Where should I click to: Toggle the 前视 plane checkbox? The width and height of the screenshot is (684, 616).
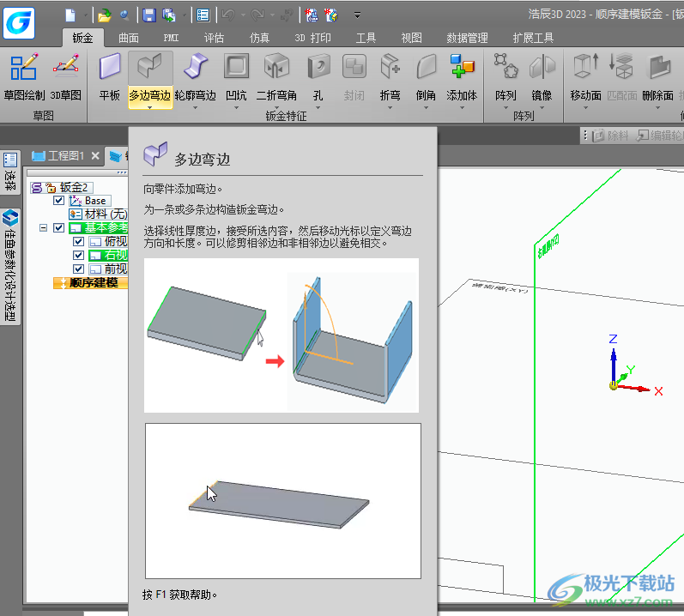(x=78, y=269)
